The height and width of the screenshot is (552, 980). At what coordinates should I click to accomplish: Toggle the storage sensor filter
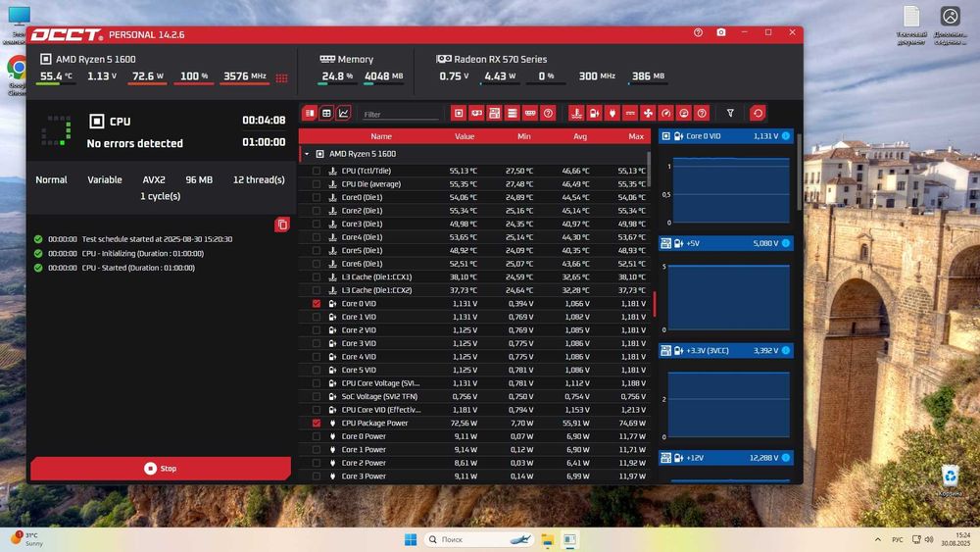(513, 113)
